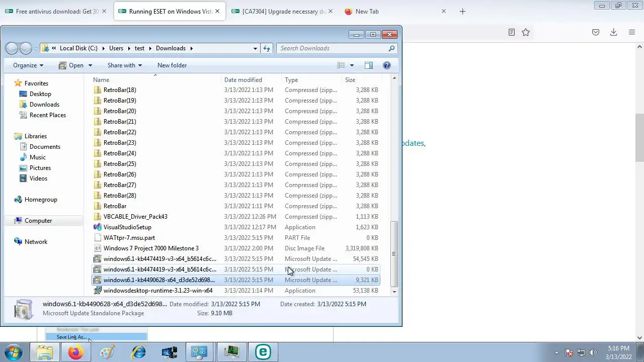
Task: Click the Explorer Back navigation button
Action: click(x=12, y=48)
